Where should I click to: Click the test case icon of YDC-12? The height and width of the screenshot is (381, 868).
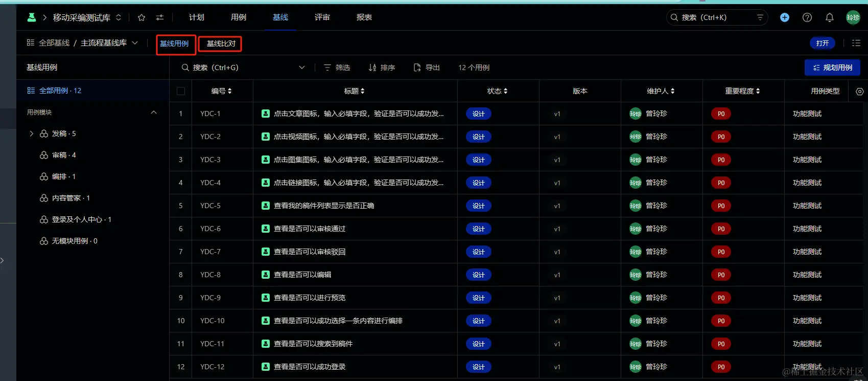click(x=266, y=367)
